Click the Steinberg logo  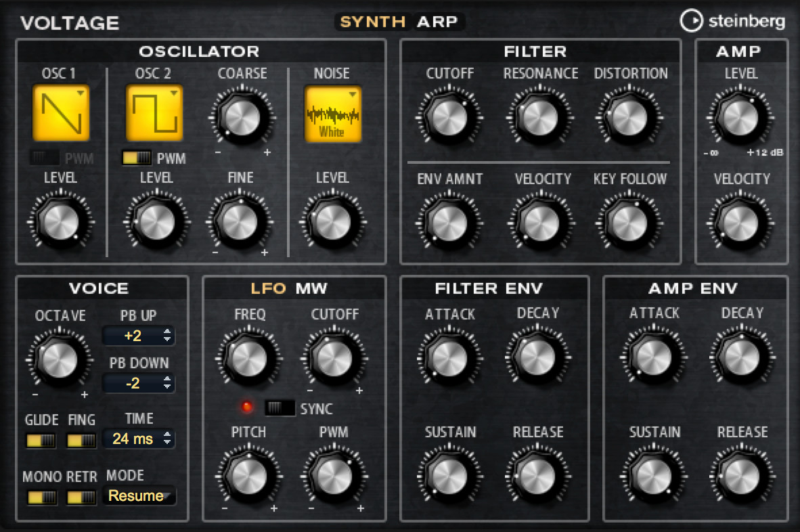point(732,21)
